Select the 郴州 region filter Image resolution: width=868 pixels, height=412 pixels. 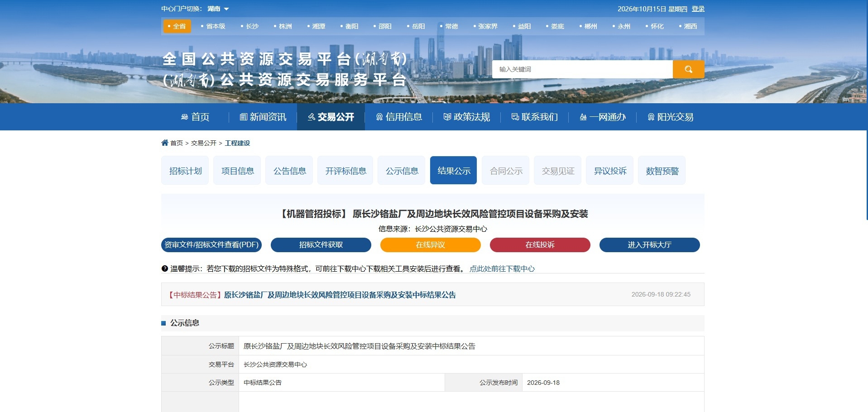588,26
